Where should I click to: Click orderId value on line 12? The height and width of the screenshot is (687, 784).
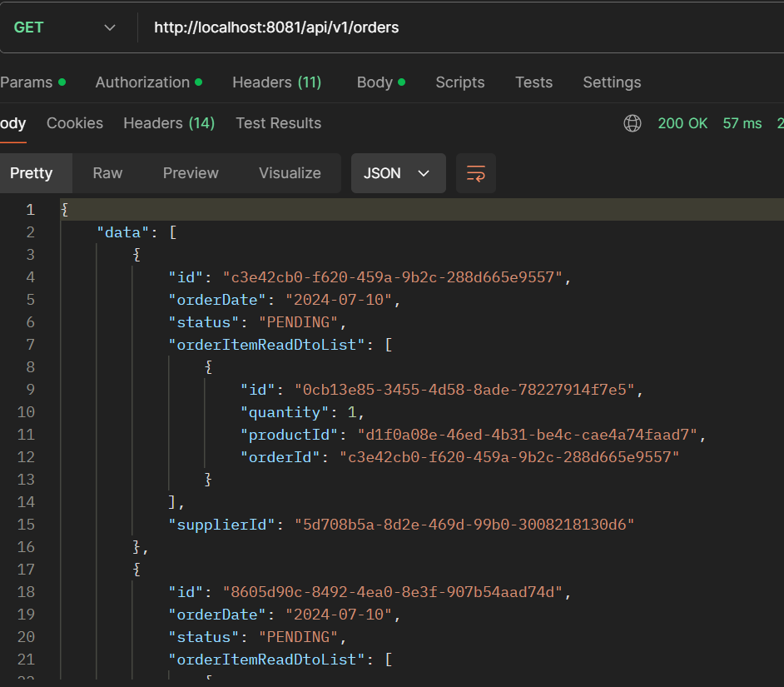pyautogui.click(x=509, y=457)
